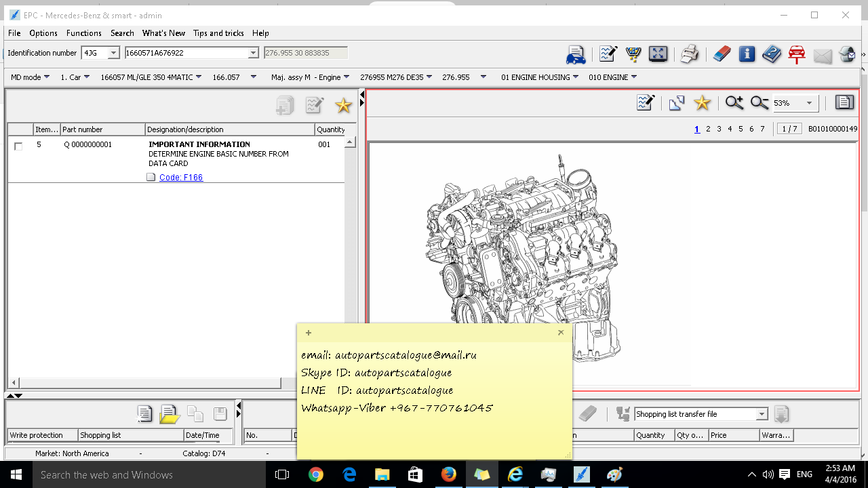Open the Help menu
Viewport: 868px width, 488px height.
(260, 33)
